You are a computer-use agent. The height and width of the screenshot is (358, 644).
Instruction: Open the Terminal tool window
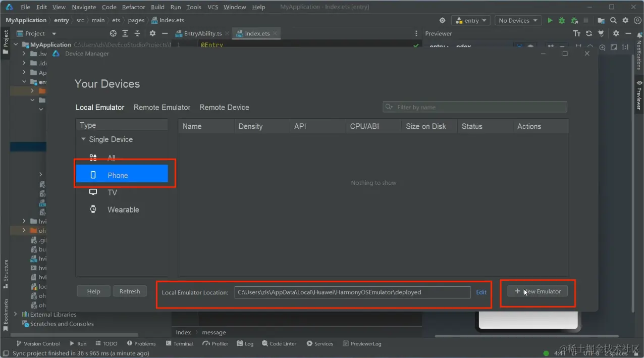pos(179,343)
